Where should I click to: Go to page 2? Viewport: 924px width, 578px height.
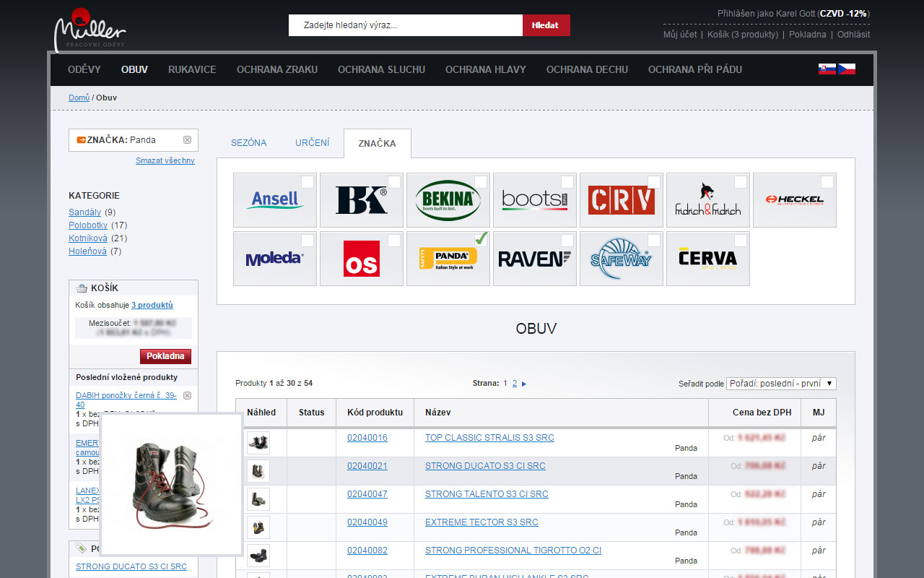pyautogui.click(x=515, y=384)
